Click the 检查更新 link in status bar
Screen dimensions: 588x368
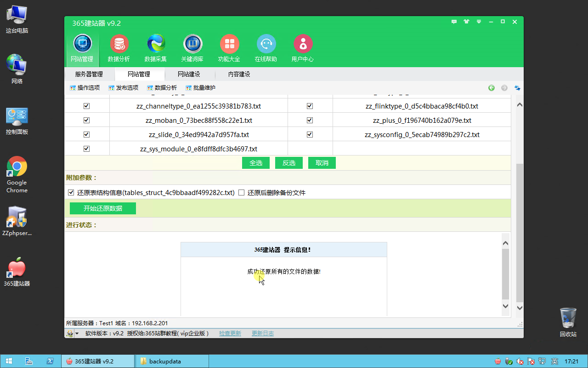click(230, 333)
